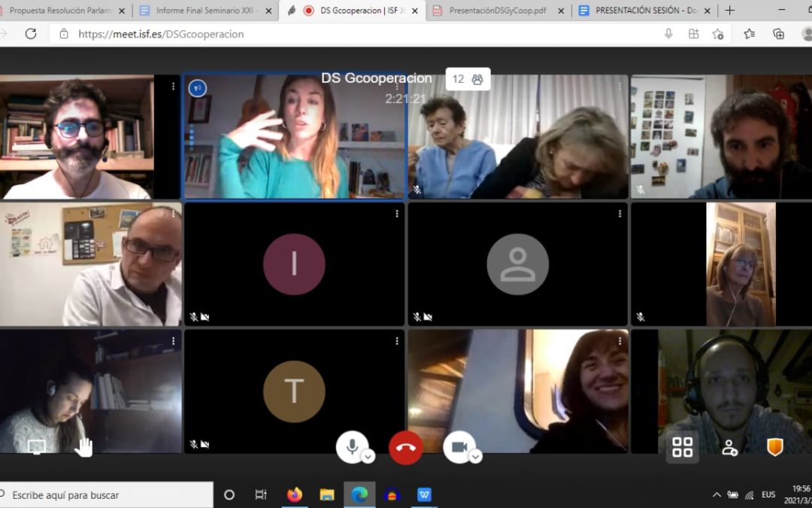
Task: Open browser Collections icon
Action: 778,34
